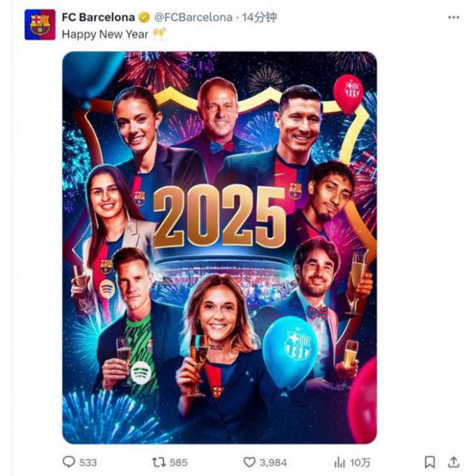The height and width of the screenshot is (476, 472).
Task: Open the image at the gold 2025 text
Action: (219, 217)
